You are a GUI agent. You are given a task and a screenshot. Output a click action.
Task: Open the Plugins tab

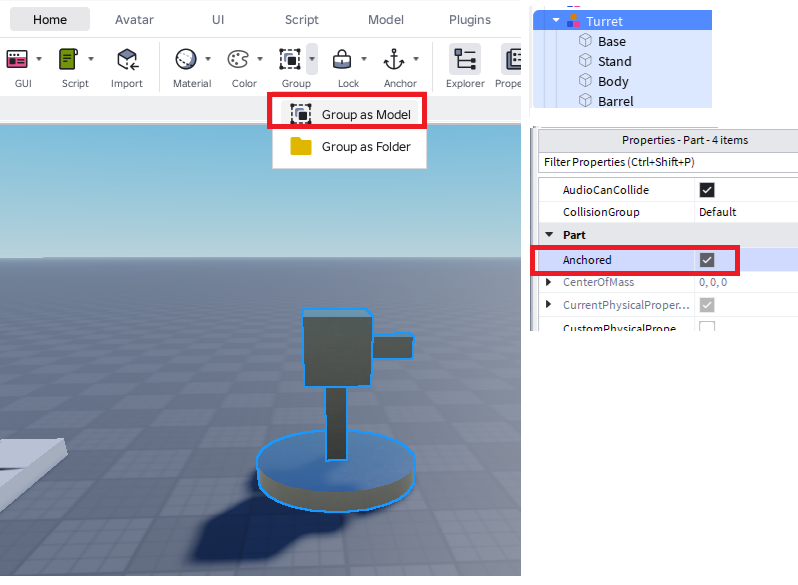pos(469,19)
